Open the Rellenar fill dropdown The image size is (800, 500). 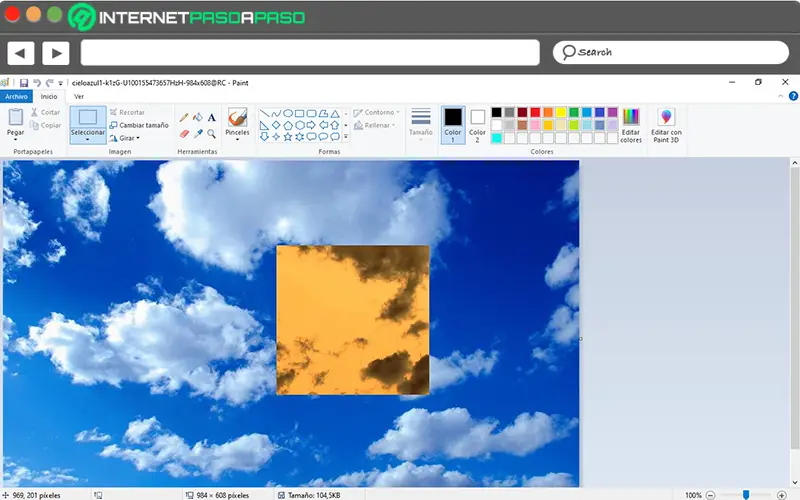coord(375,125)
